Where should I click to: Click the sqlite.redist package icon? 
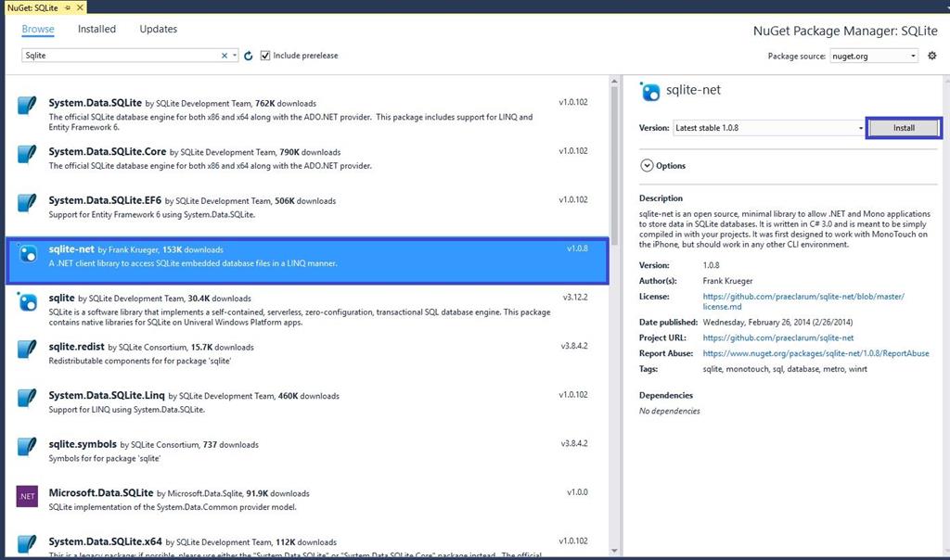[x=27, y=350]
